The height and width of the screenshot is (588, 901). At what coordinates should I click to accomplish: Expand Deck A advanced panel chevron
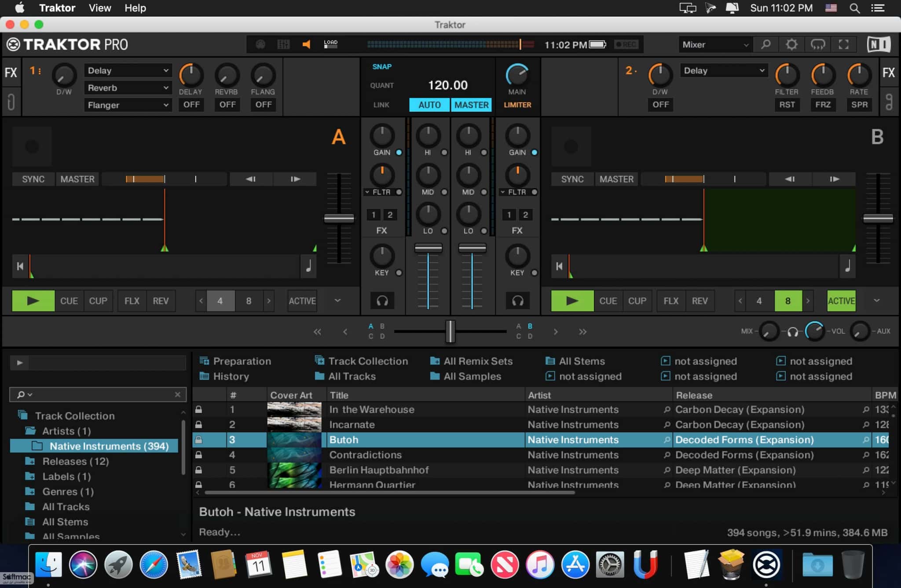click(x=337, y=300)
